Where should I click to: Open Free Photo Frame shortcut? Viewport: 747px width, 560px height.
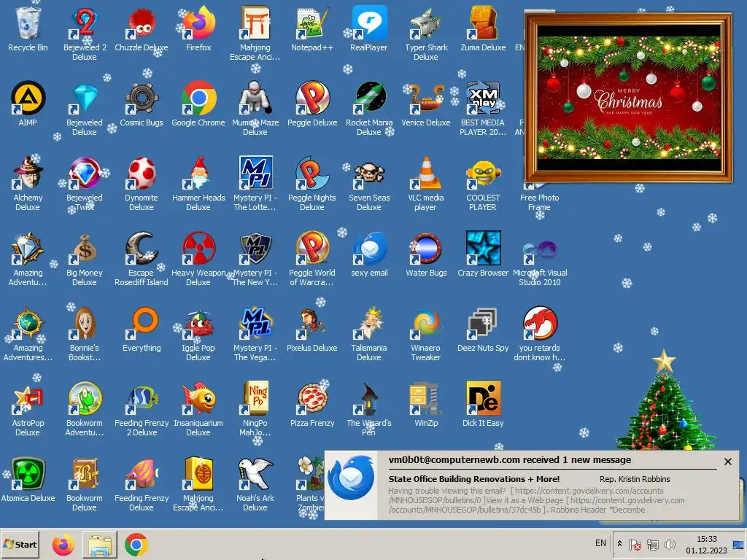pyautogui.click(x=540, y=199)
